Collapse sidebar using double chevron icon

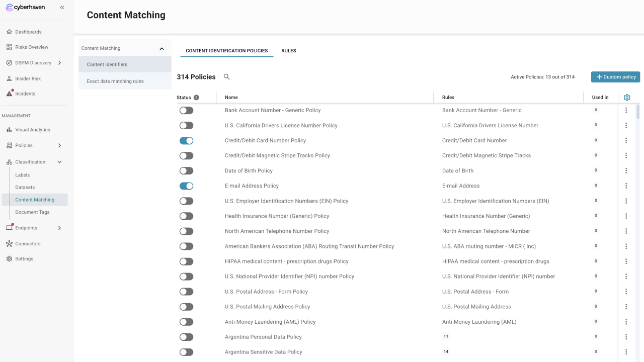tap(62, 8)
